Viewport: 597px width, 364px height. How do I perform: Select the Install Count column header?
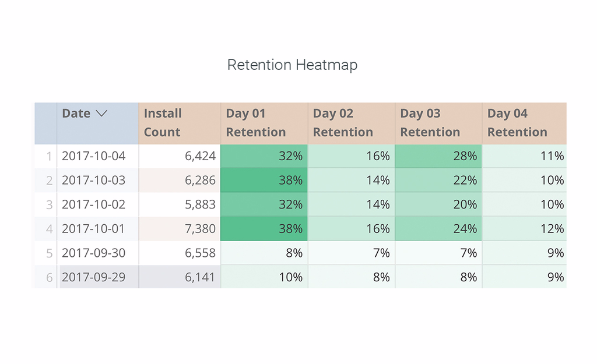coord(179,123)
